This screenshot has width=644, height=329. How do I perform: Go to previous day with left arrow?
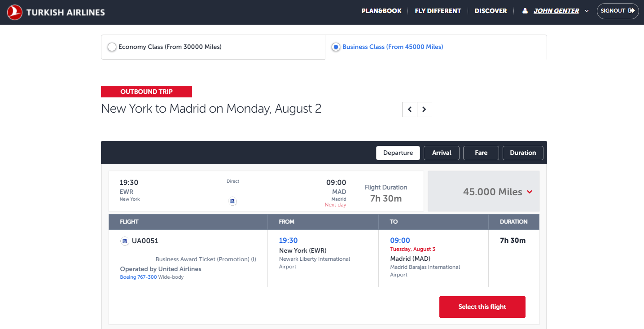click(x=409, y=110)
